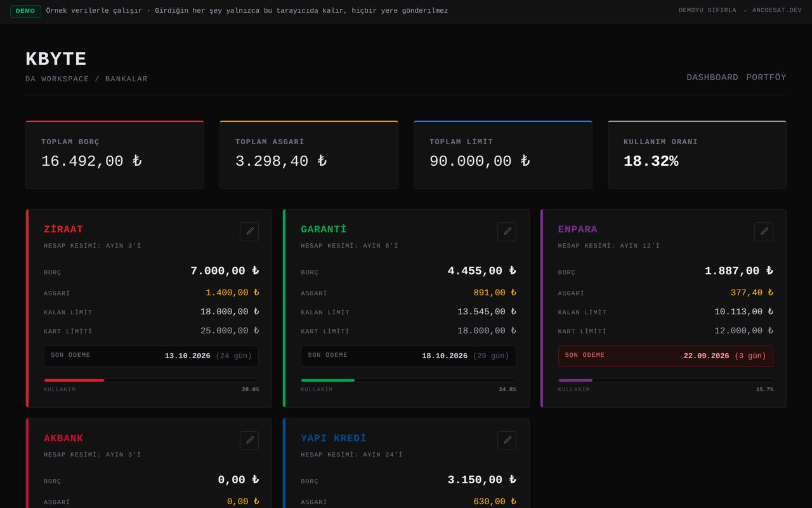This screenshot has height=508, width=812.
Task: Click the Demoyu Sıfırla button
Action: pyautogui.click(x=707, y=11)
